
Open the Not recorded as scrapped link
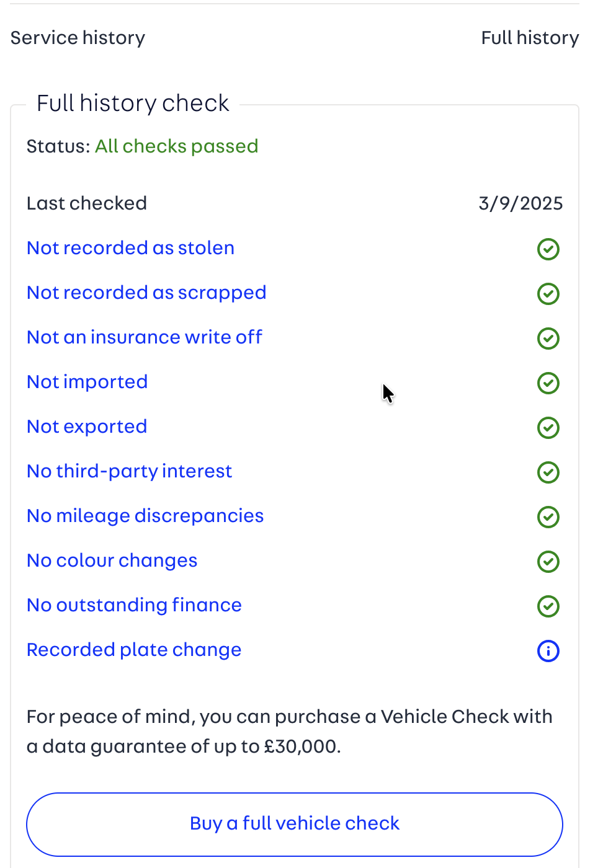146,293
